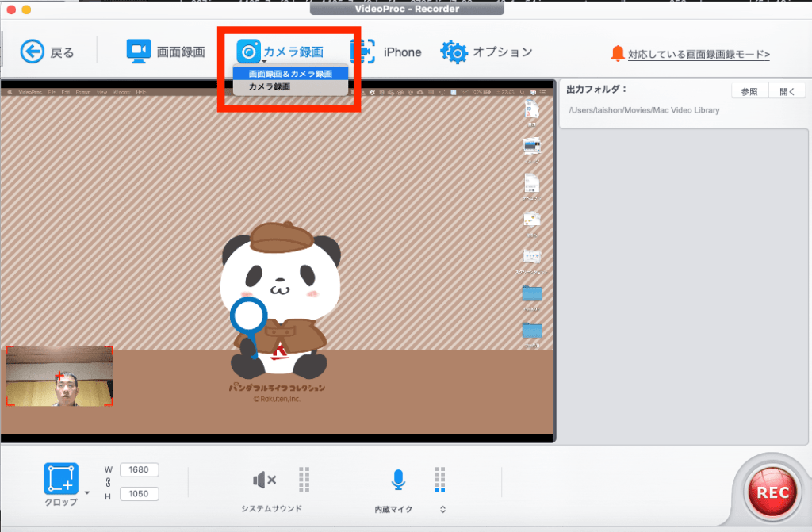Close the VideoProc Recorder window
The height and width of the screenshot is (532, 812).
(x=11, y=10)
